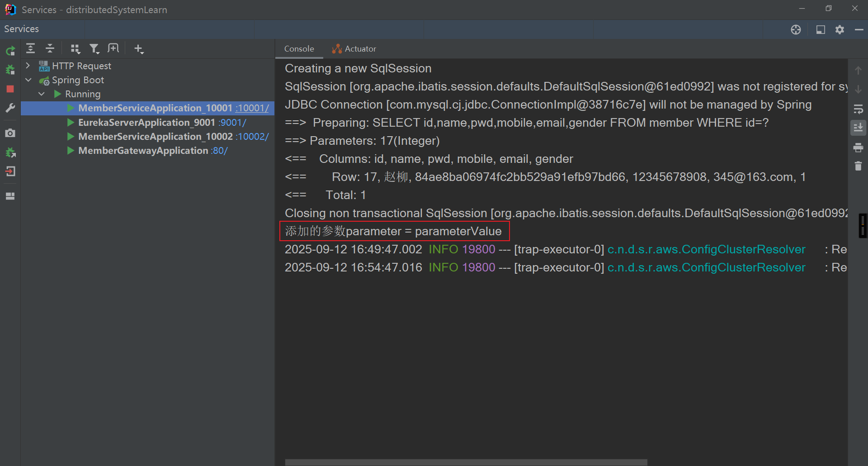Image resolution: width=868 pixels, height=466 pixels.
Task: Click the wrench icon in the left toolbar
Action: point(10,108)
